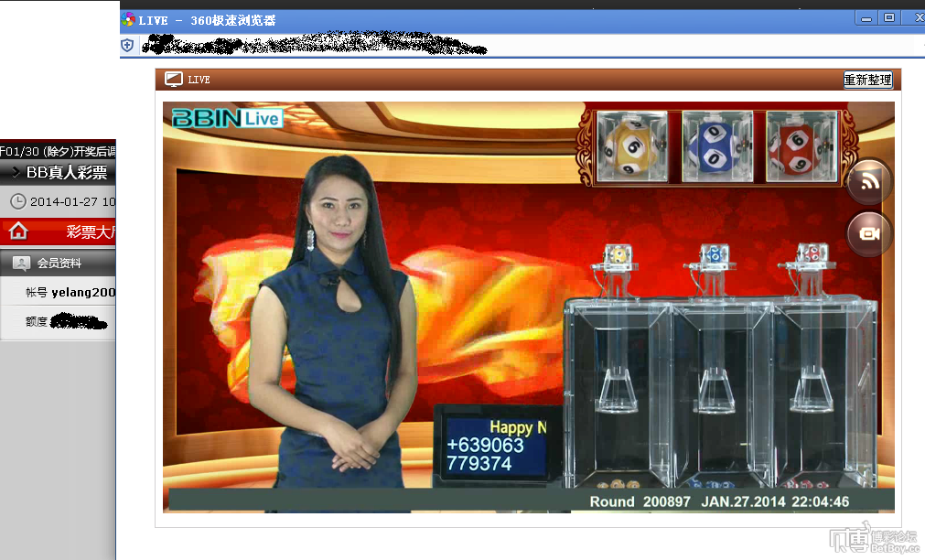The image size is (925, 560).
Task: Maximize the LIVE browser window
Action: pyautogui.click(x=889, y=18)
